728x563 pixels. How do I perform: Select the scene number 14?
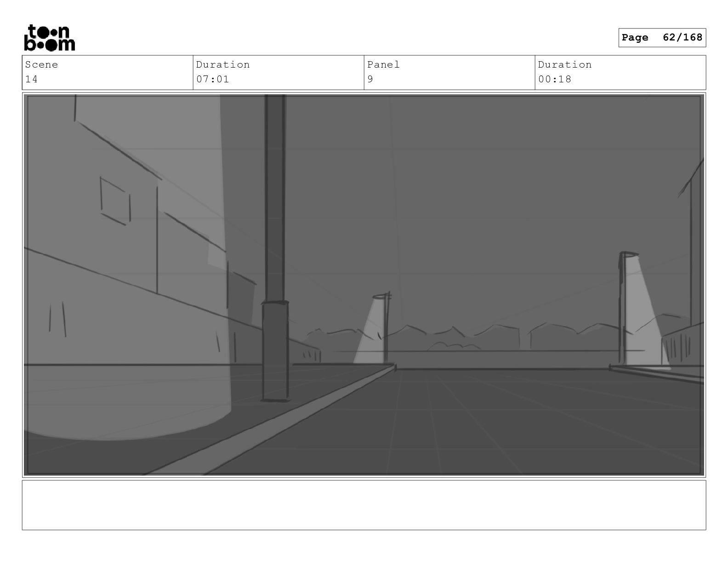tap(31, 79)
